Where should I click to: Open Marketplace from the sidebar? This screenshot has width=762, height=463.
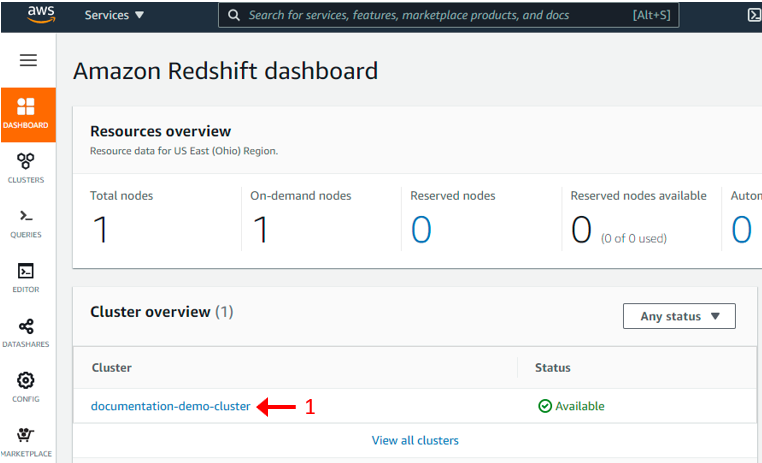(x=26, y=441)
